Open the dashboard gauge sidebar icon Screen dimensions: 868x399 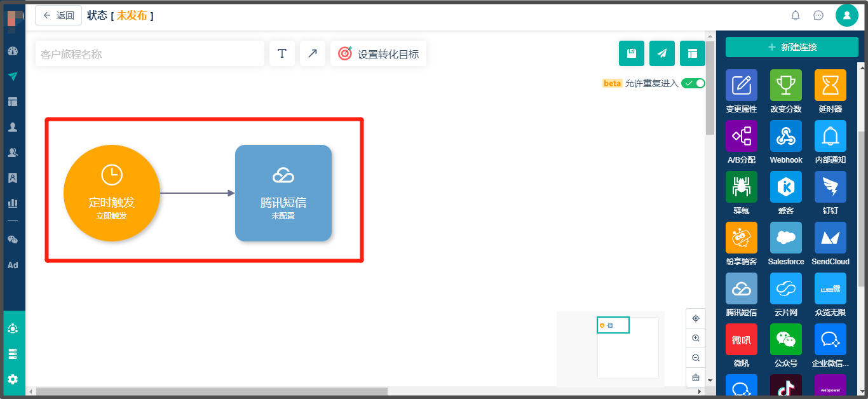(13, 51)
